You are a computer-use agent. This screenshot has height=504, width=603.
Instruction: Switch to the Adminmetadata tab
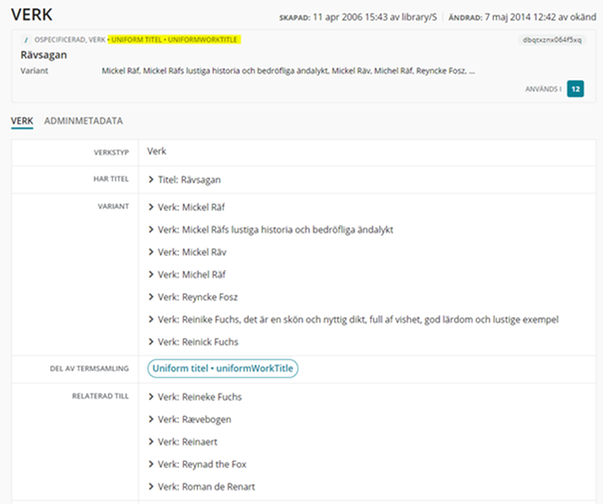click(84, 120)
